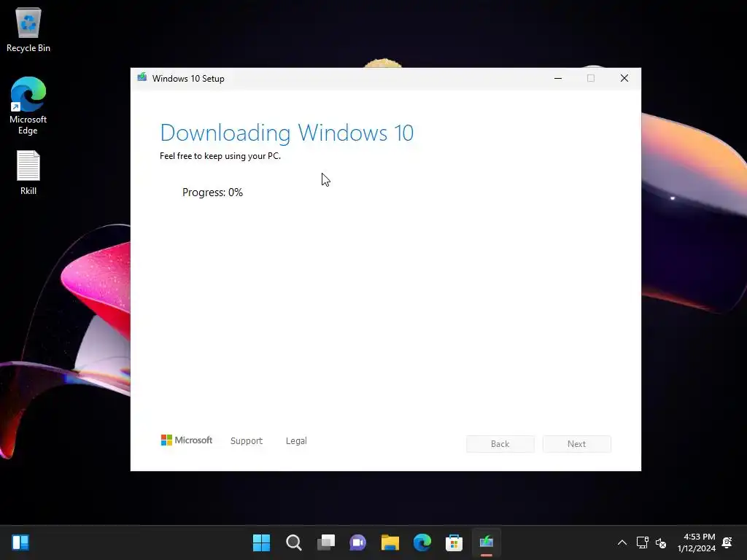This screenshot has width=747, height=560.
Task: Open File Explorer from taskbar
Action: pyautogui.click(x=390, y=542)
